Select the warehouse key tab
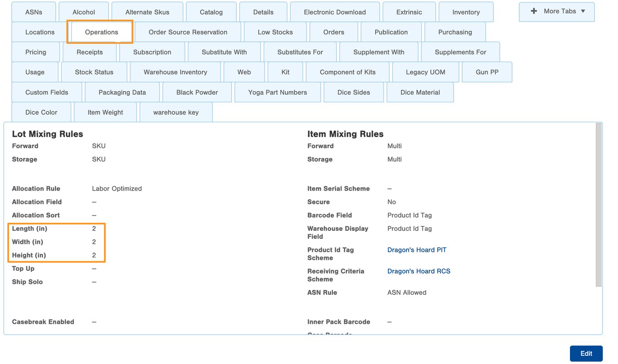The width and height of the screenshot is (618, 364). click(176, 112)
